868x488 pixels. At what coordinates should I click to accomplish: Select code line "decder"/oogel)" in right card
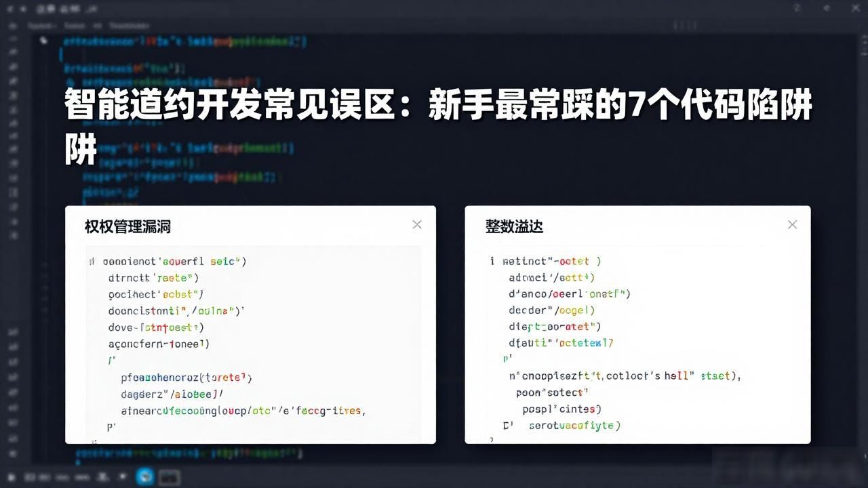tap(551, 310)
